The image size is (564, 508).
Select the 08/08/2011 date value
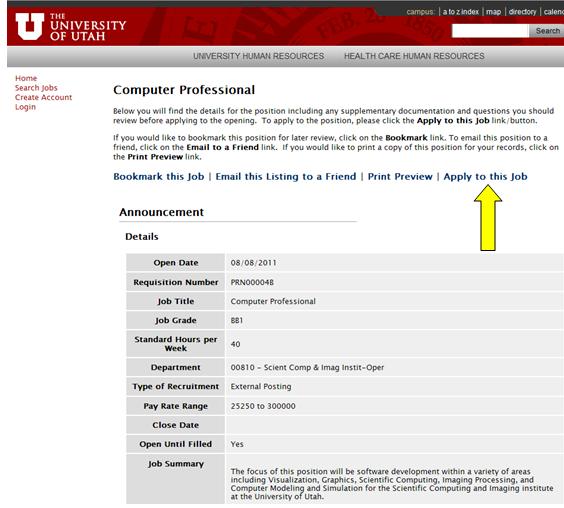pyautogui.click(x=254, y=263)
